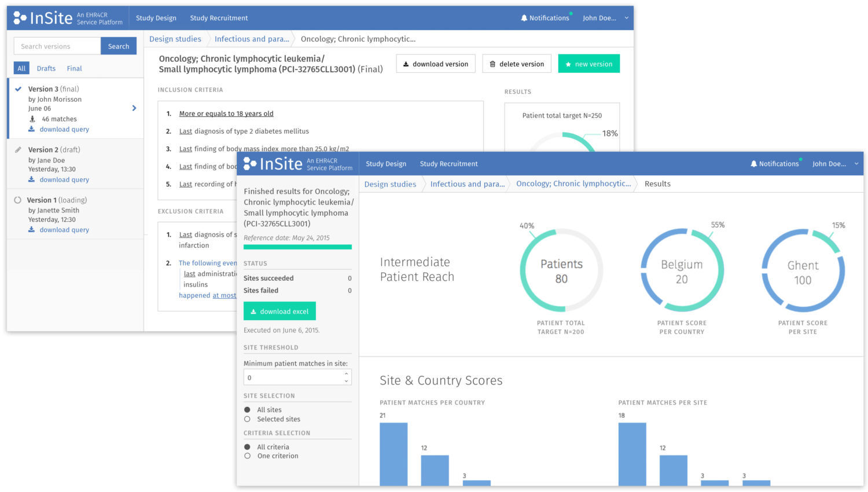The height and width of the screenshot is (492, 868).
Task: Click Design studies breadcrumb in back window
Action: click(x=175, y=39)
